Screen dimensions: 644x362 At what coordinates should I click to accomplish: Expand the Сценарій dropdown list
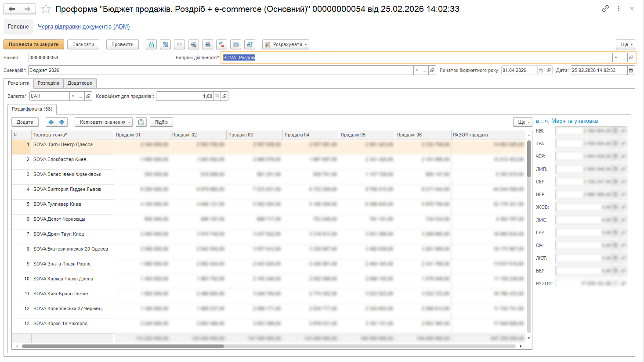tap(417, 70)
